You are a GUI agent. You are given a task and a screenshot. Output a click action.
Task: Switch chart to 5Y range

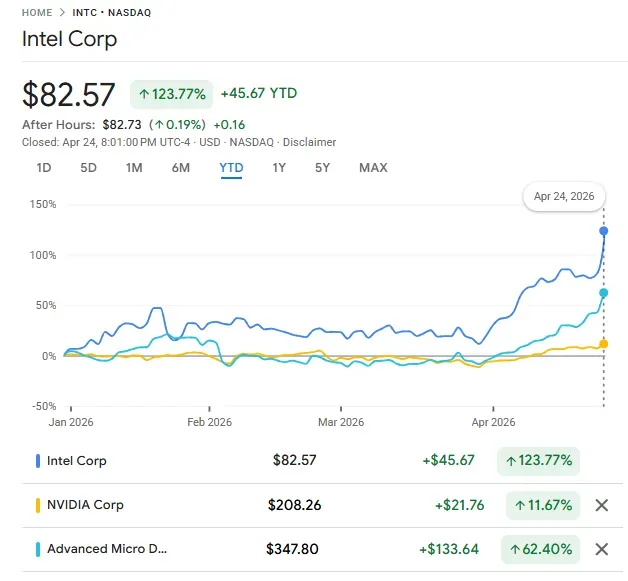[322, 168]
